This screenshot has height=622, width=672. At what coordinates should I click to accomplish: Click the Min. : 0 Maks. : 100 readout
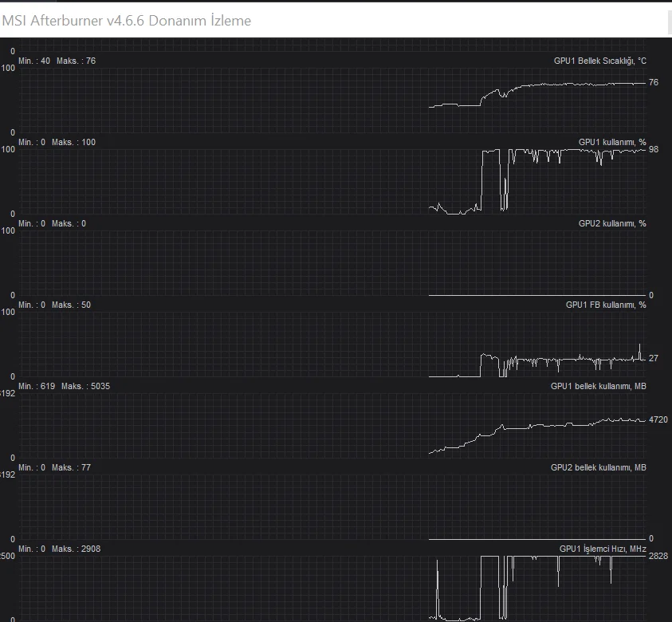coord(57,142)
